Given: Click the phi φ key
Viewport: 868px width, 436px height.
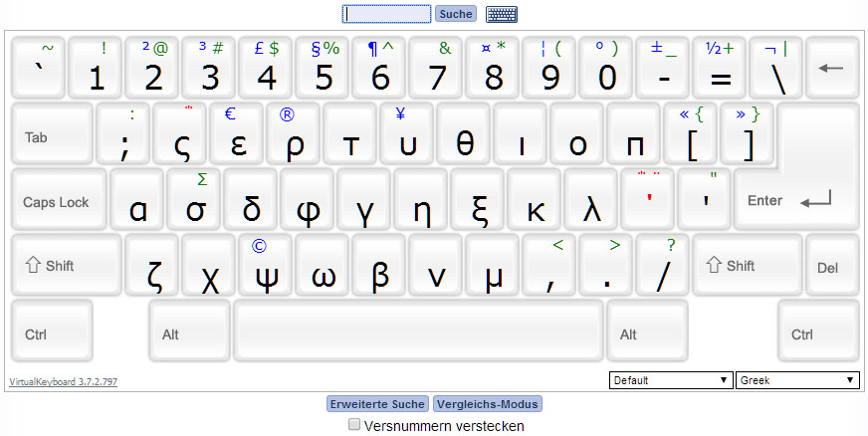Looking at the screenshot, I should click(x=308, y=199).
